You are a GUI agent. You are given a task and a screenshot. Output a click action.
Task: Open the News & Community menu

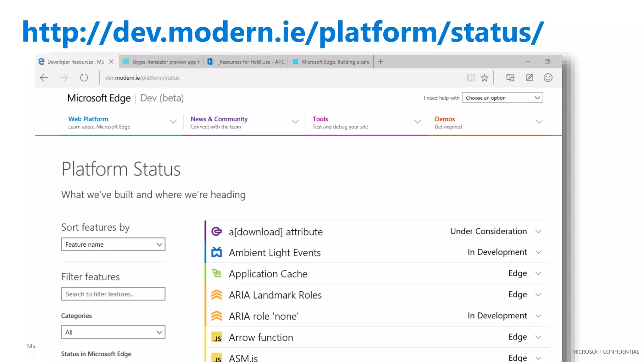244,123
